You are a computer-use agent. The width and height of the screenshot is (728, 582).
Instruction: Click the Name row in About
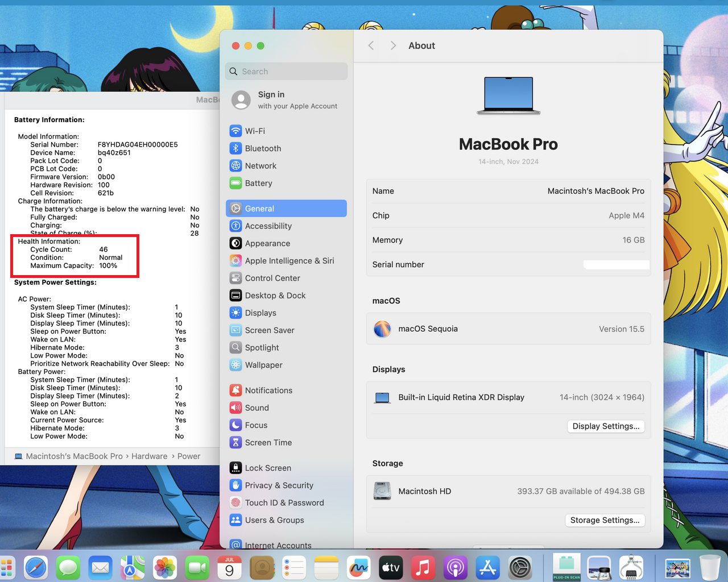pos(508,191)
